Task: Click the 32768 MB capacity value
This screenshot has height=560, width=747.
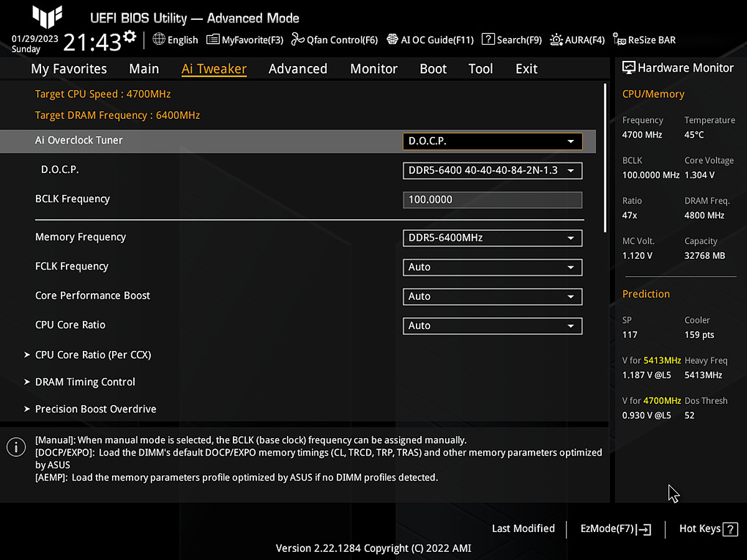Action: [705, 256]
